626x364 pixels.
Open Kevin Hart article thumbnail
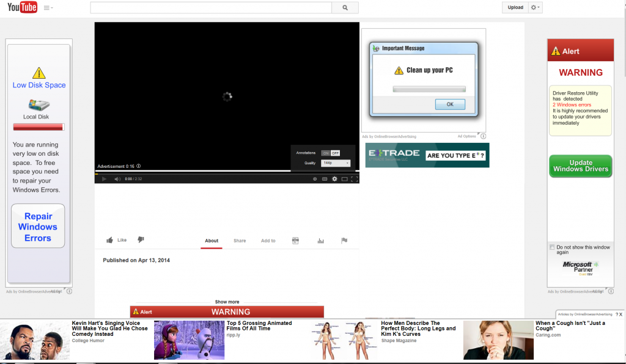pyautogui.click(x=35, y=340)
